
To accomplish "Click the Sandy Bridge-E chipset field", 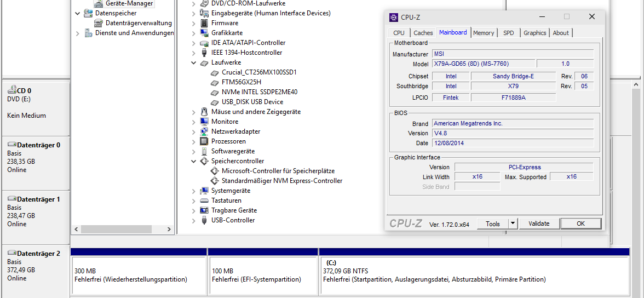I will pos(513,76).
